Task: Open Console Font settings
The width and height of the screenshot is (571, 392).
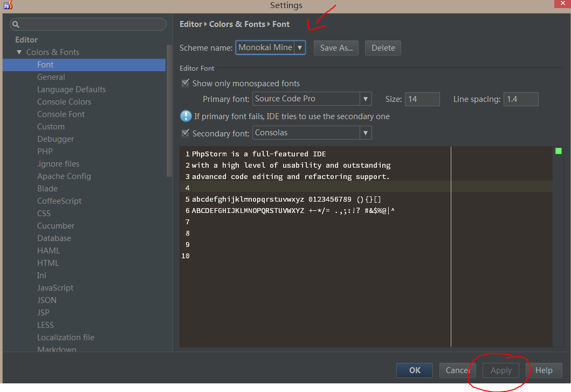Action: (61, 114)
